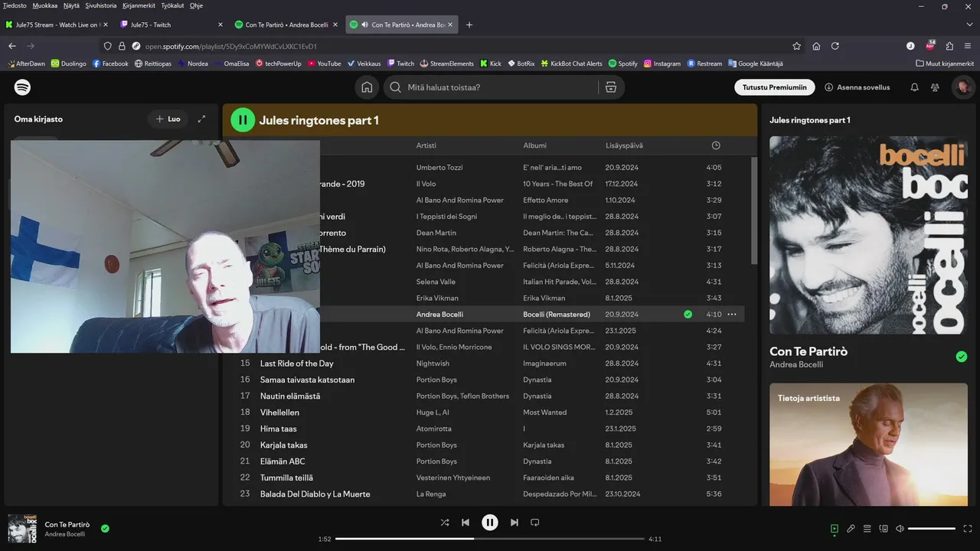
Task: Click the Tutustu Premiumiin button
Action: tap(774, 87)
